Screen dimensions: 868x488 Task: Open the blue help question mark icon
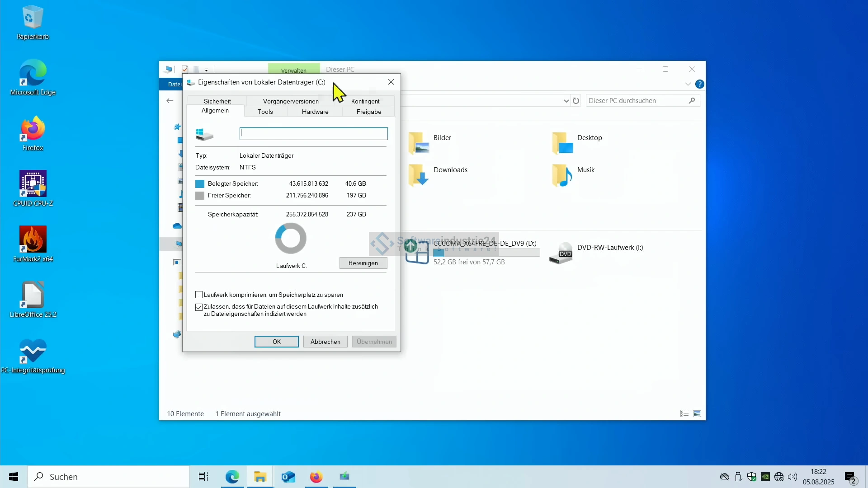tap(699, 84)
